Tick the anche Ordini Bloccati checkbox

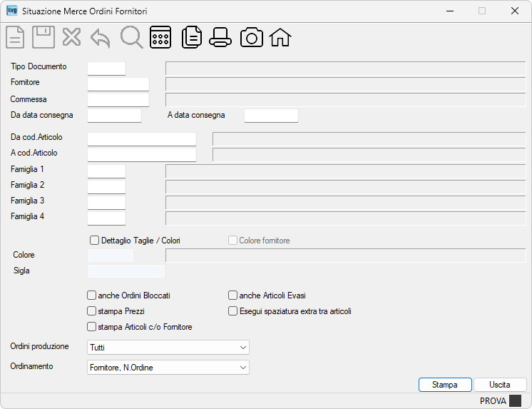tap(91, 296)
